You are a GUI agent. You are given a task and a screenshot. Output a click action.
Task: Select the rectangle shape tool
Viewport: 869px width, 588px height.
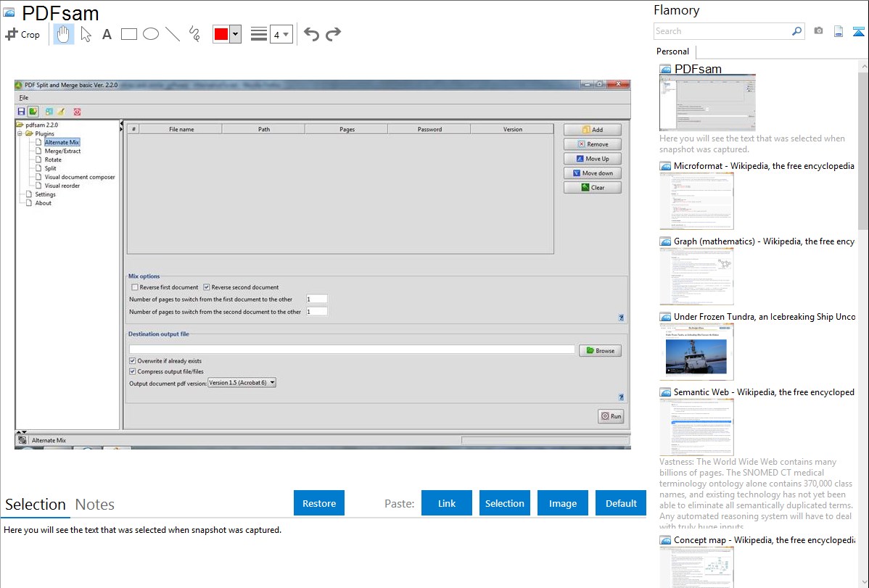128,34
